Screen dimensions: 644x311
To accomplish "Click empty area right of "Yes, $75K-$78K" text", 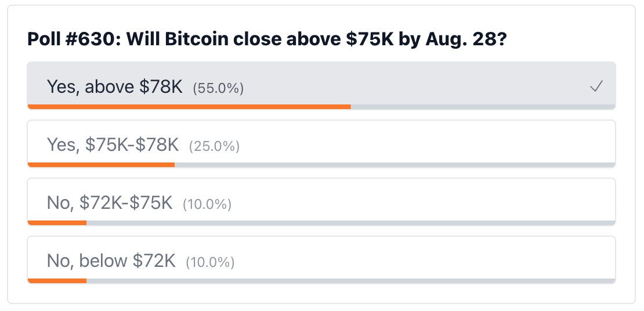I will point(427,144).
